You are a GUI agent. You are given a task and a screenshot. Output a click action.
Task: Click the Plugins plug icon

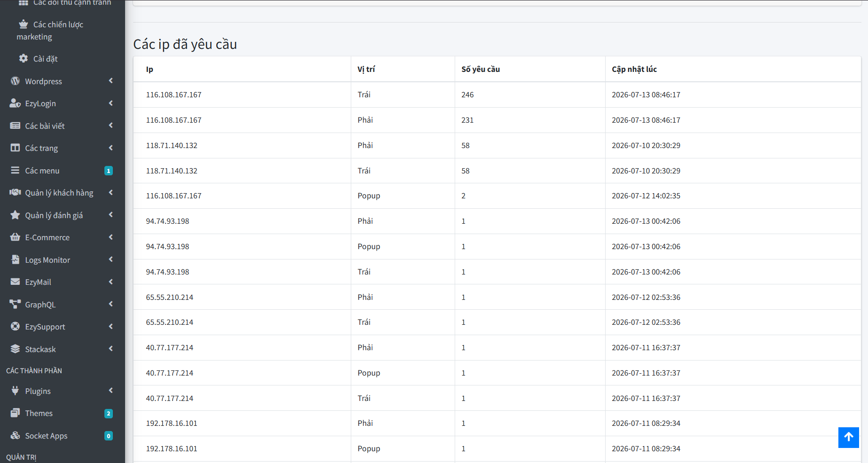[x=15, y=391]
